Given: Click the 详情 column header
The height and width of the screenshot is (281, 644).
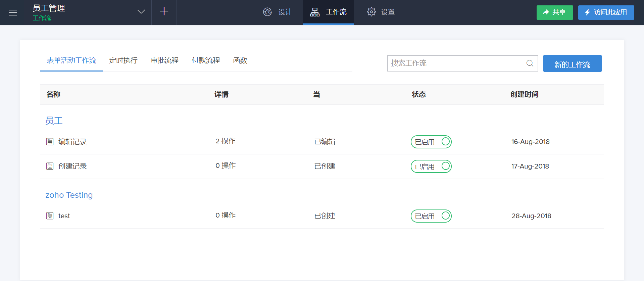Looking at the screenshot, I should coord(221,94).
